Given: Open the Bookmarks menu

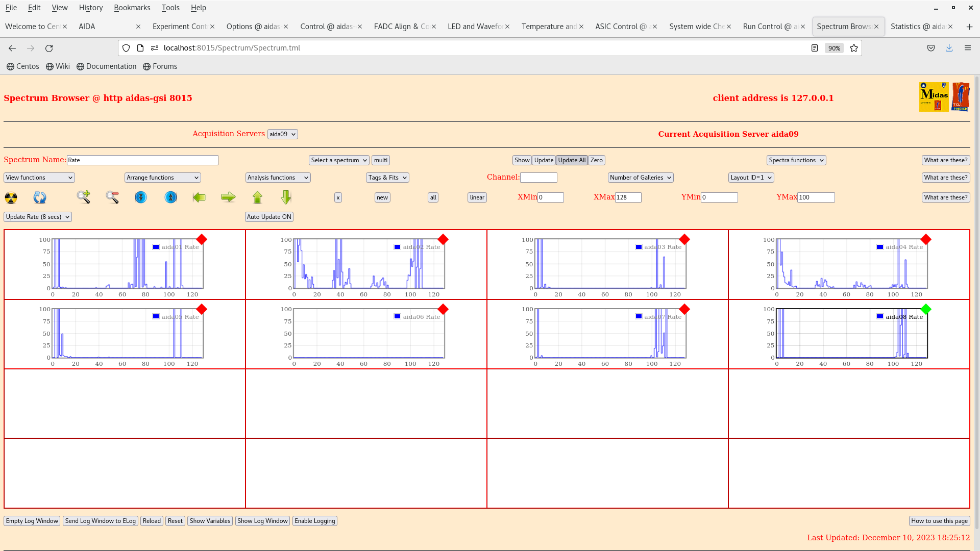Looking at the screenshot, I should [132, 8].
